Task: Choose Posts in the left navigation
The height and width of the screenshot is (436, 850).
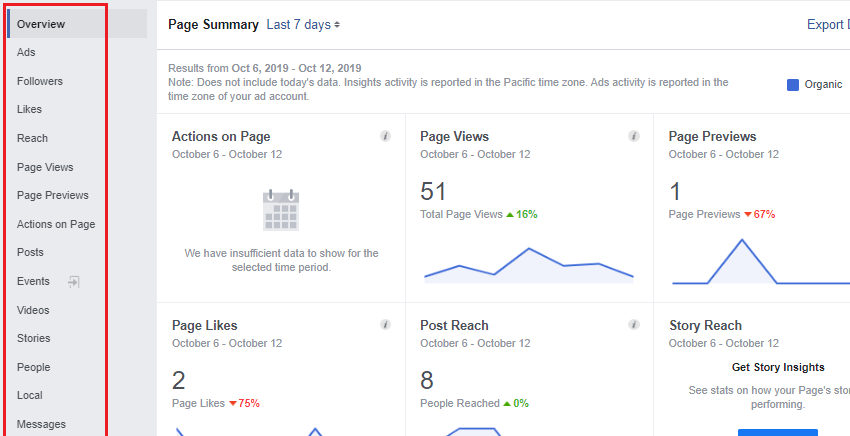Action: coord(30,253)
